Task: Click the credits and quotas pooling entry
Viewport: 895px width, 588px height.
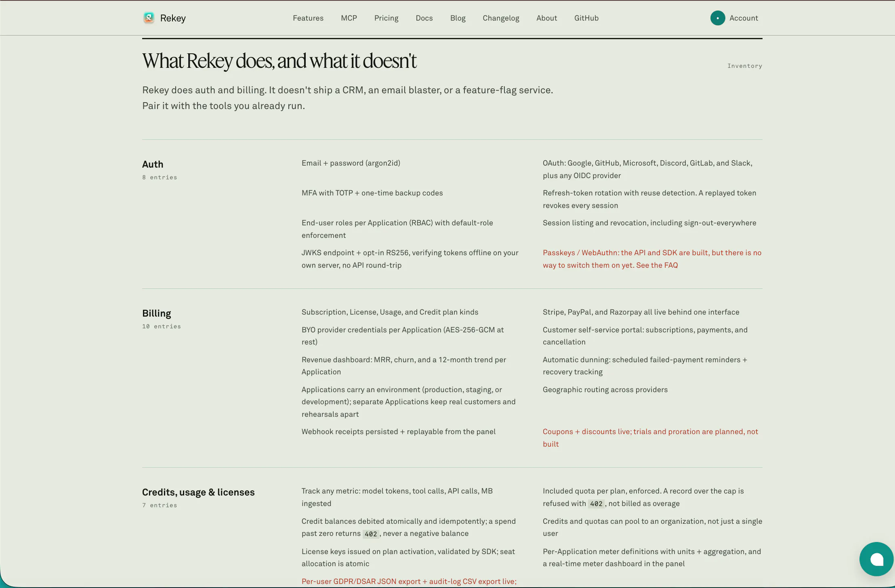Action: click(652, 527)
